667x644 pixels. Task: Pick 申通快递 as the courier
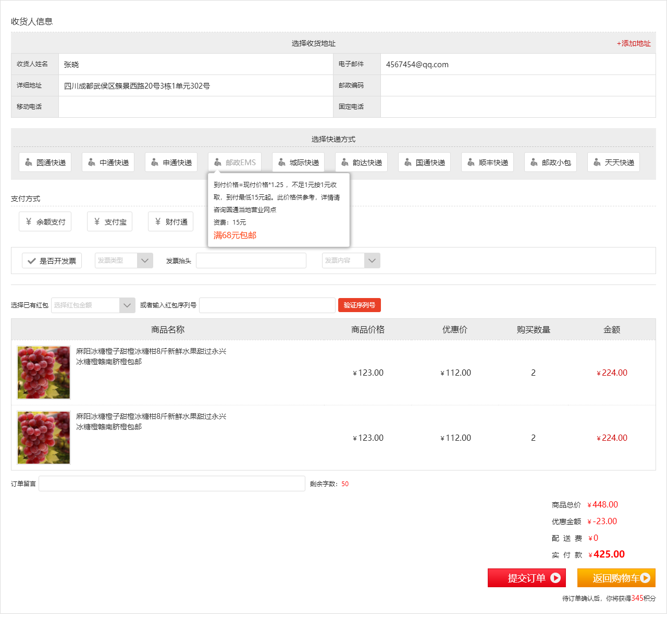click(171, 163)
